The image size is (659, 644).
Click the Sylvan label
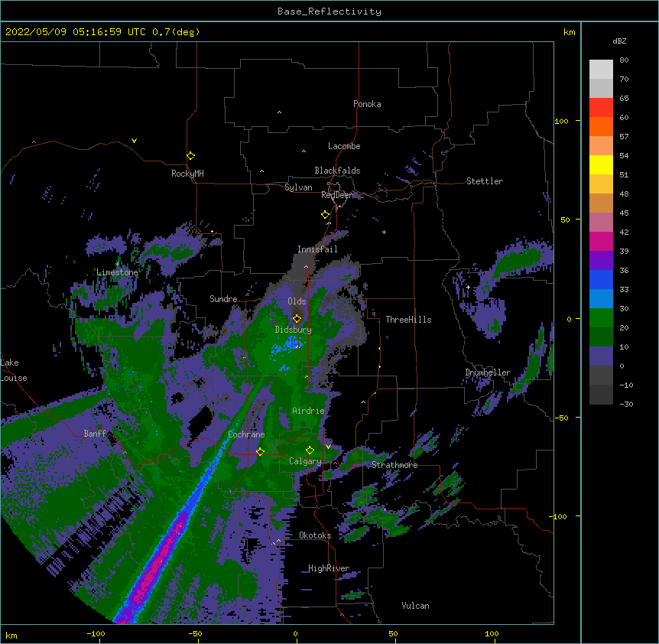click(298, 187)
